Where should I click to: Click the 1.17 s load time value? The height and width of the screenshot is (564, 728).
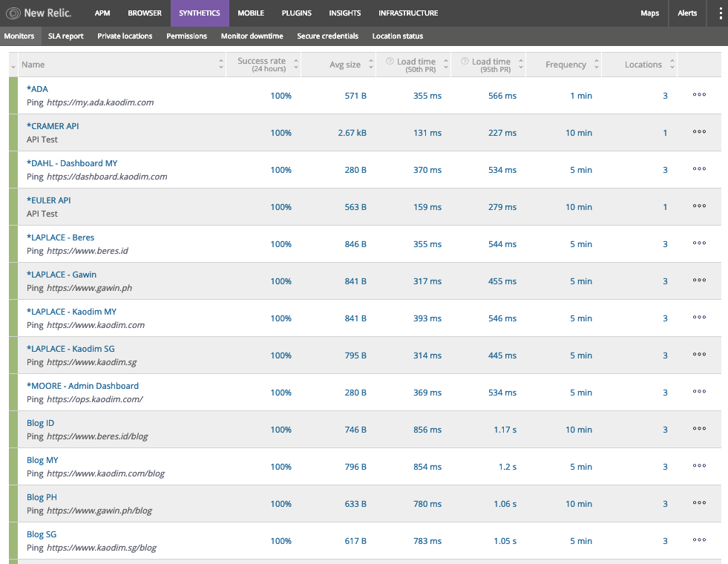pos(505,430)
